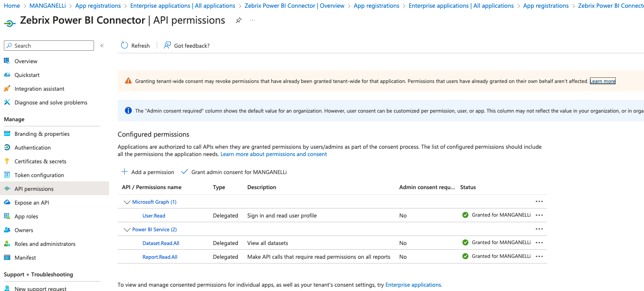Go to Expose an API in sidebar
Screen dimensions: 644x291
(x=32, y=202)
